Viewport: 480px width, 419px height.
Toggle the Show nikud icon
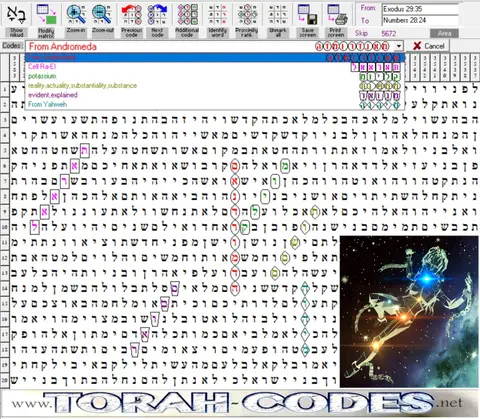16,14
